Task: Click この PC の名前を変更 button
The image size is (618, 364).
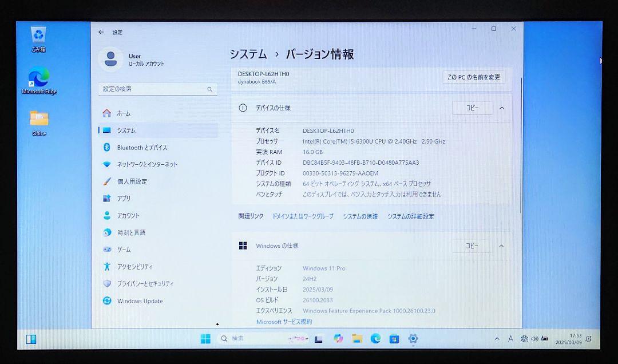Action: point(474,77)
